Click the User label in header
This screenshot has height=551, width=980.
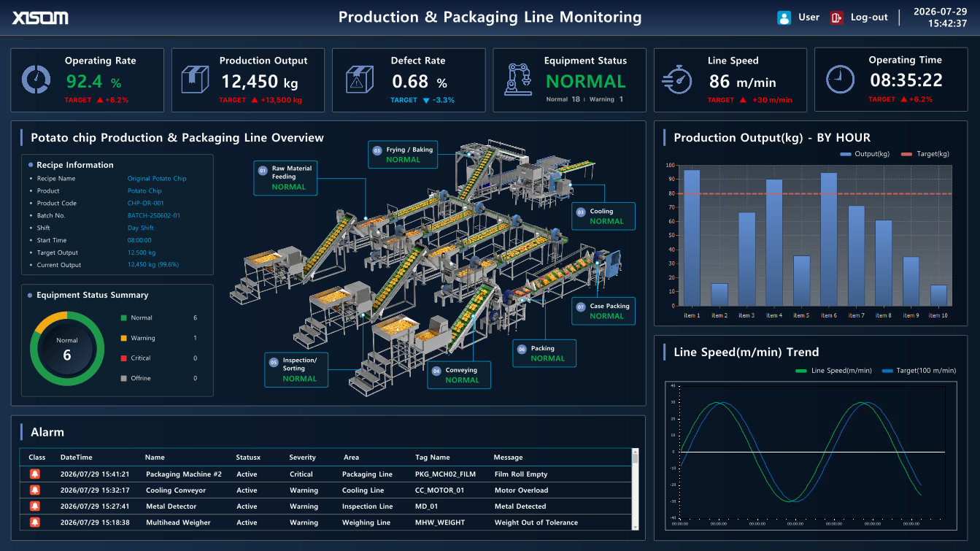pyautogui.click(x=809, y=18)
